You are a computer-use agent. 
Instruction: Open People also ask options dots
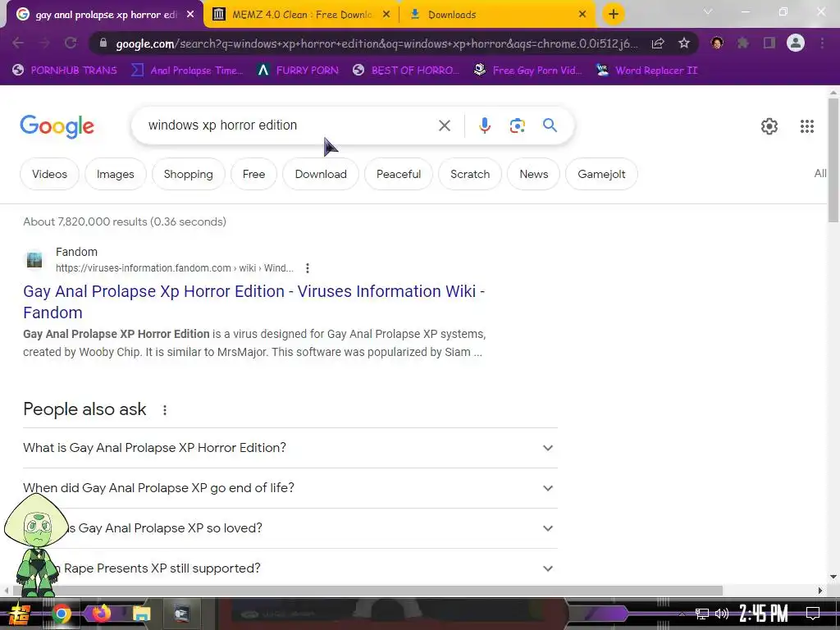pyautogui.click(x=164, y=410)
